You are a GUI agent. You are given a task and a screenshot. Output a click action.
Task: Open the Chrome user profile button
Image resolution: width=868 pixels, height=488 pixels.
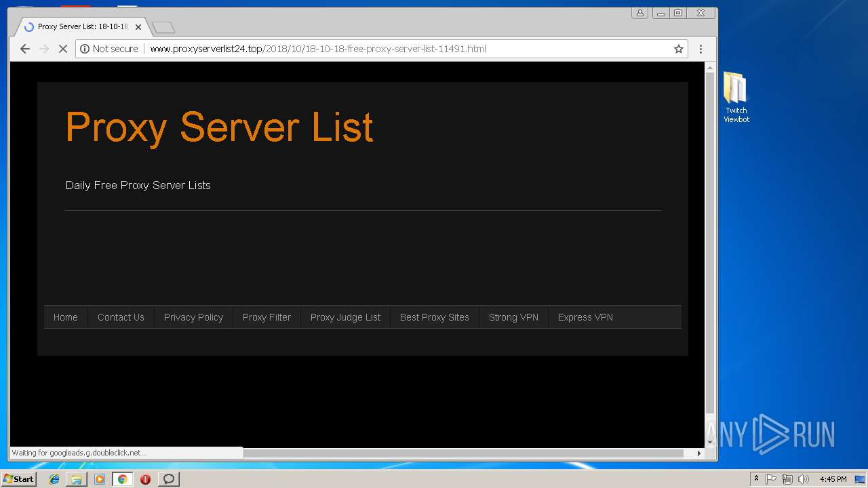tap(639, 13)
